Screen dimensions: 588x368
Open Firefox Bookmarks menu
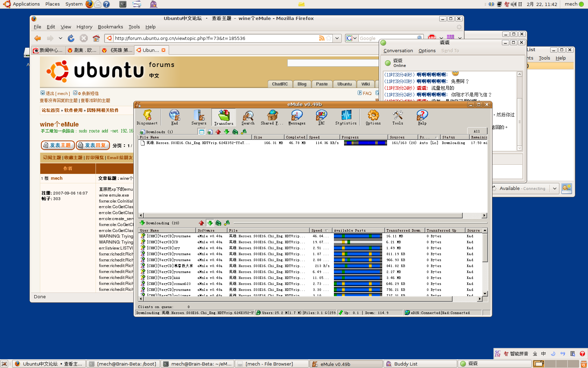(110, 27)
